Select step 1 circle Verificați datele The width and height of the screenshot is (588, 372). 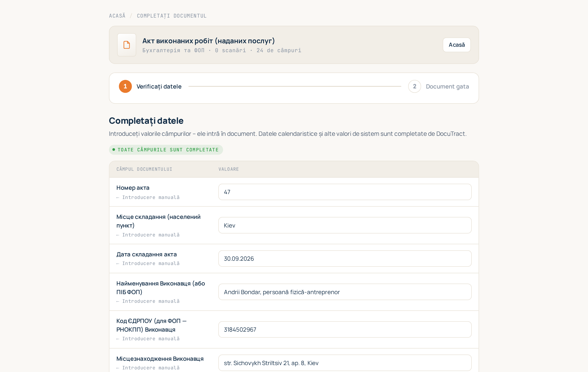coord(125,86)
